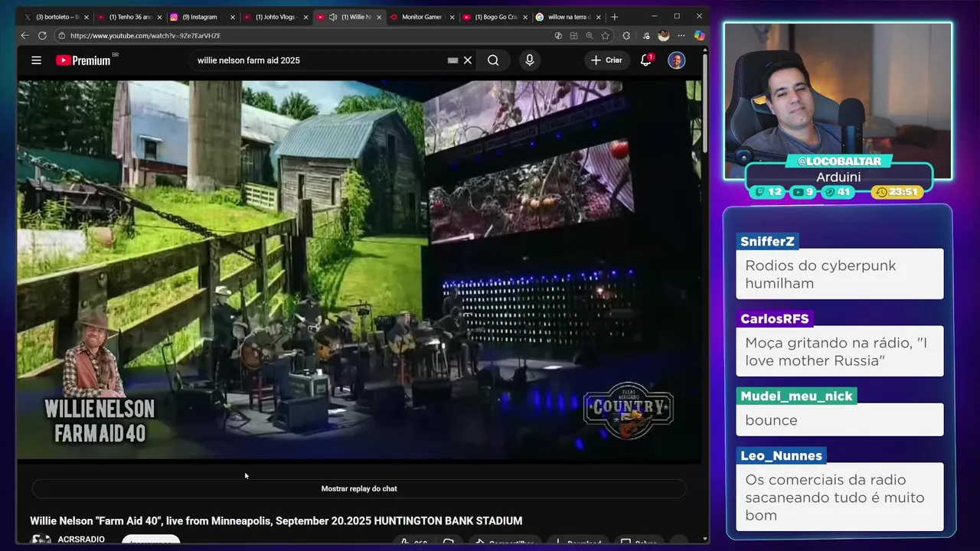Open the browser profile avatar
Screen dimensions: 980x551
(663, 35)
